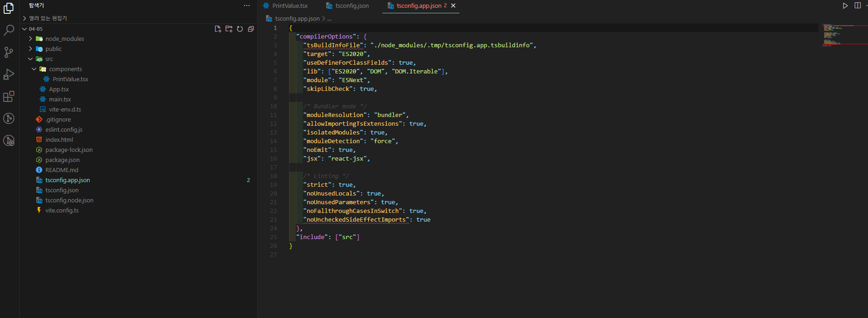
Task: Open the Explorer view in activity bar
Action: [x=9, y=8]
